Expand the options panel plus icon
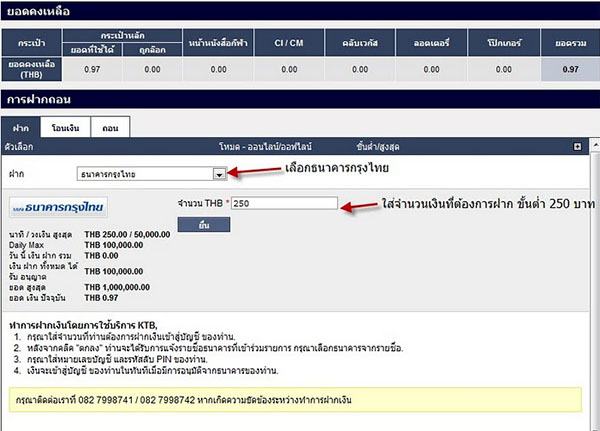600x431 pixels. coord(577,147)
